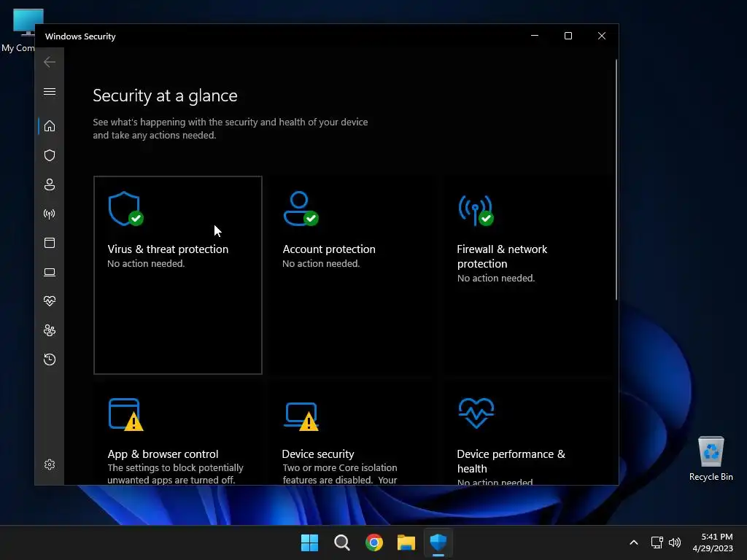Screen dimensions: 747x560
Task: Open Firewall & network antenna sidebar icon
Action: (x=50, y=214)
